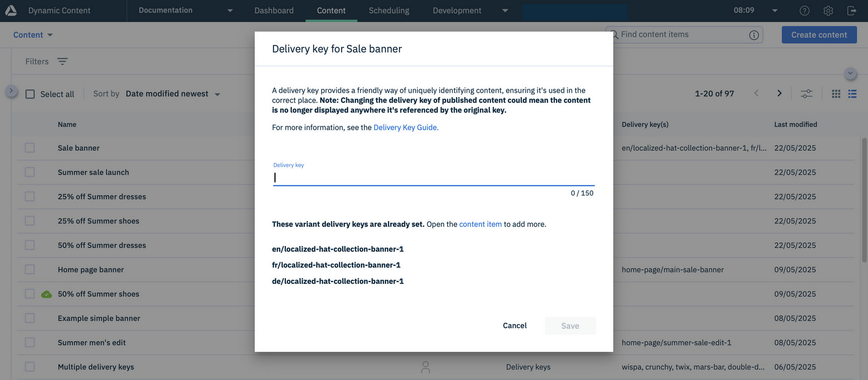This screenshot has width=868, height=380.
Task: Switch to list view
Action: [x=852, y=94]
